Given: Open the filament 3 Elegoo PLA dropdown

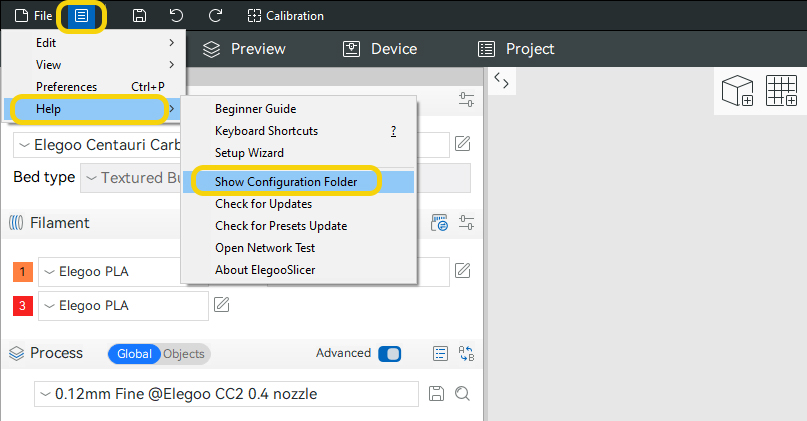Looking at the screenshot, I should (123, 305).
